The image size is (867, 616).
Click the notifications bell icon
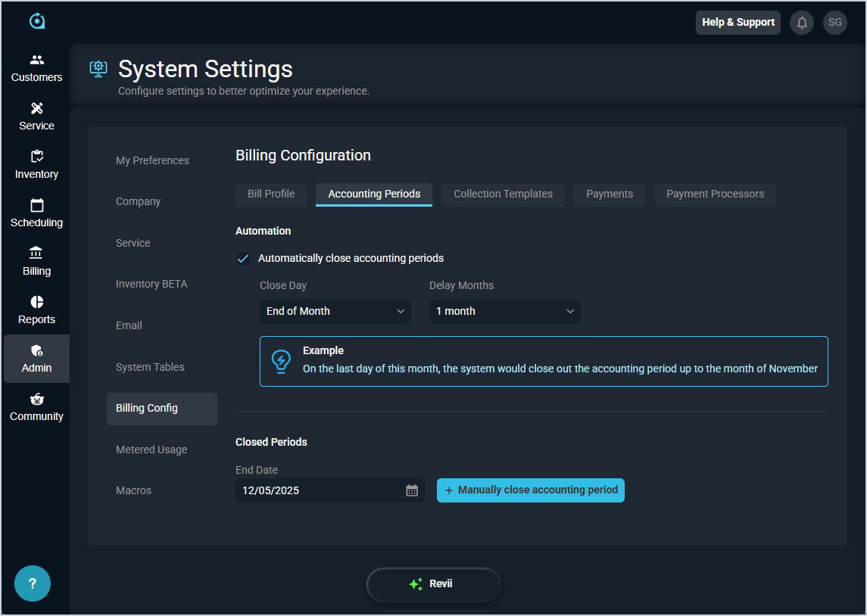click(802, 23)
